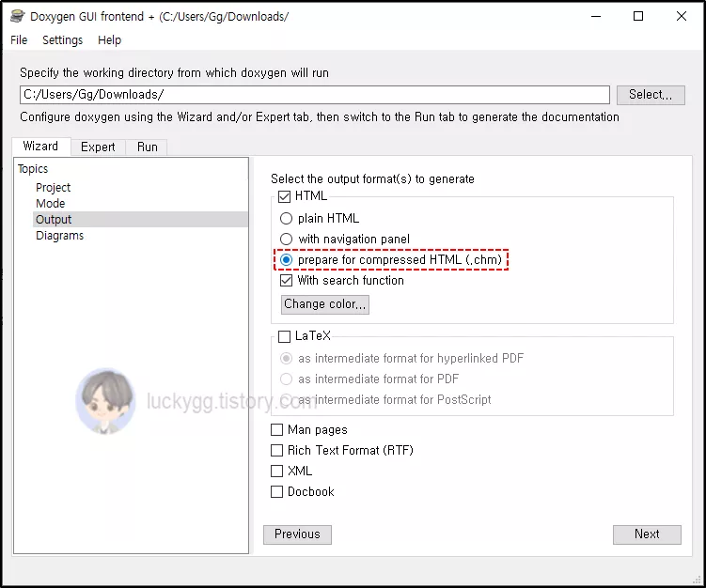Enable the Man pages checkbox

tap(276, 430)
